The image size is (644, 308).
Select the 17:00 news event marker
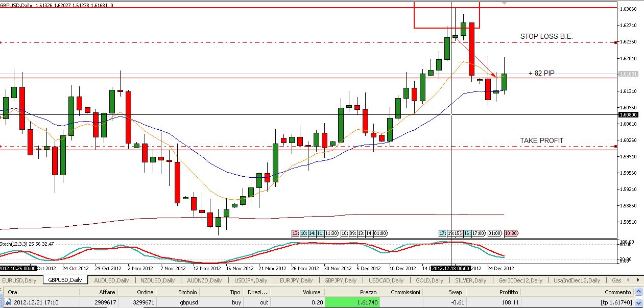[x=478, y=233]
